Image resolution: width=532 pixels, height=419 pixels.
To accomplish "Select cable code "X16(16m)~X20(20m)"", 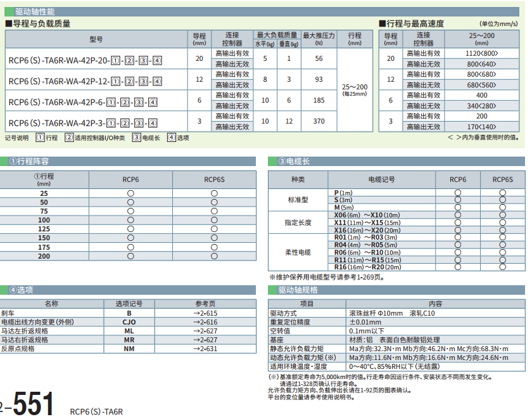I will (367, 230).
